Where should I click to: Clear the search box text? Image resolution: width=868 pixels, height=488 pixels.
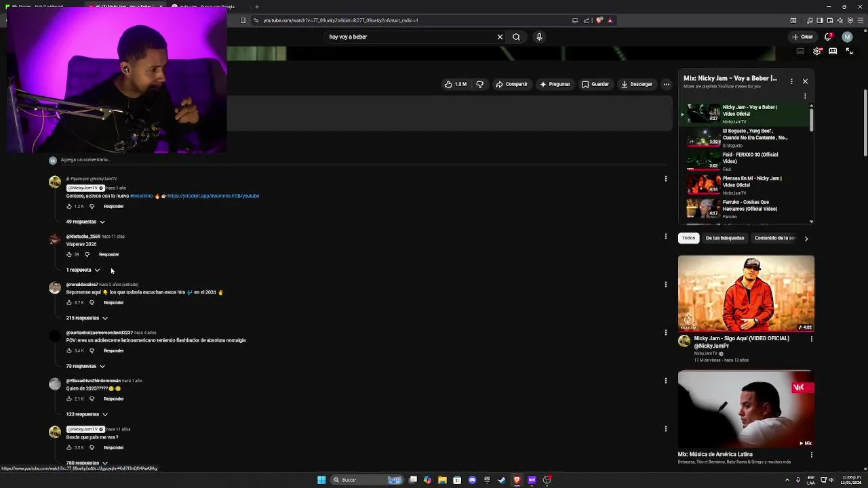pos(500,37)
